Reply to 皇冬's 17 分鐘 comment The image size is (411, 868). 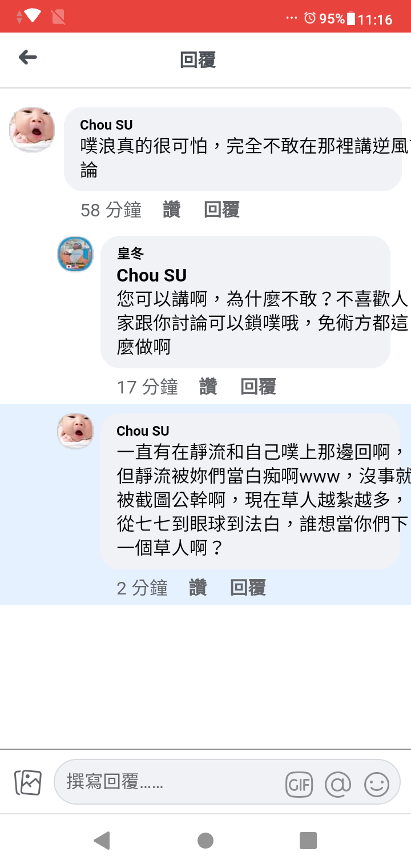(x=259, y=387)
